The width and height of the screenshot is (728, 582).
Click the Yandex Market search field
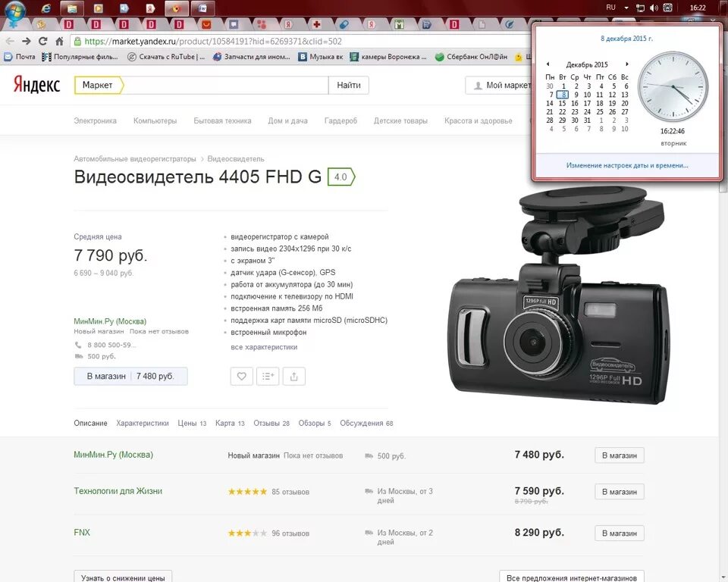tap(226, 85)
